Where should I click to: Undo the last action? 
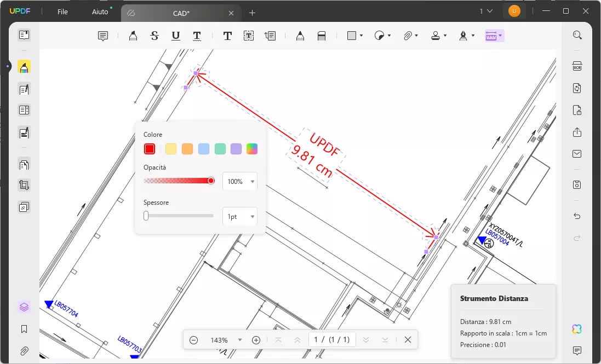(577, 216)
